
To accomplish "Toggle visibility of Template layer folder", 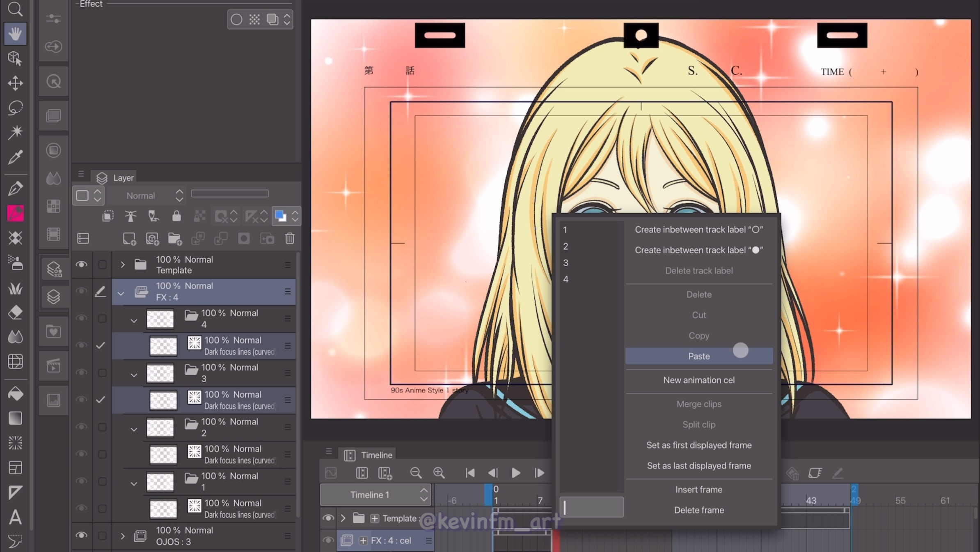I will tap(81, 264).
